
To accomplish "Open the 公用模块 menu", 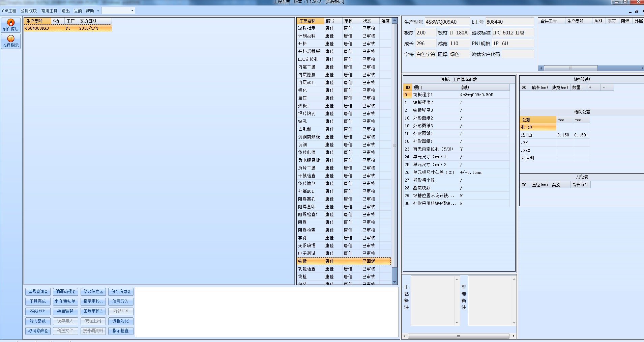I will pyautogui.click(x=29, y=11).
